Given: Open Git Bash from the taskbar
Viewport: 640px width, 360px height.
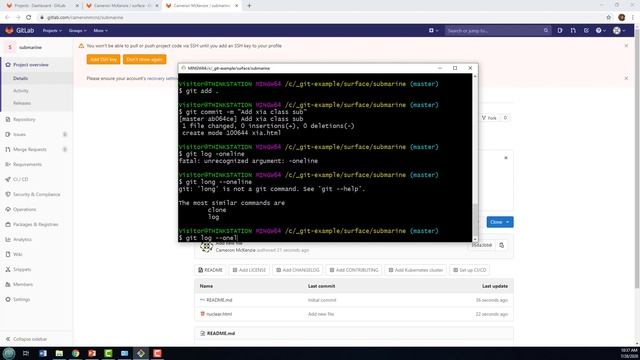Looking at the screenshot, I should click(x=141, y=353).
